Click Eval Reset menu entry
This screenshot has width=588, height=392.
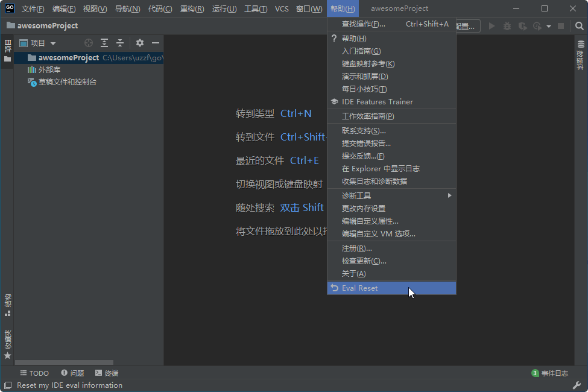(x=391, y=288)
